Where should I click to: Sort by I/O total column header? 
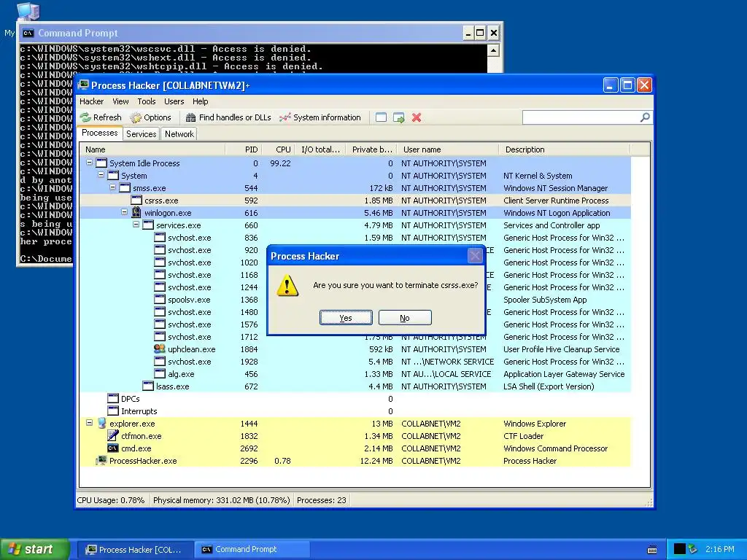pos(321,149)
